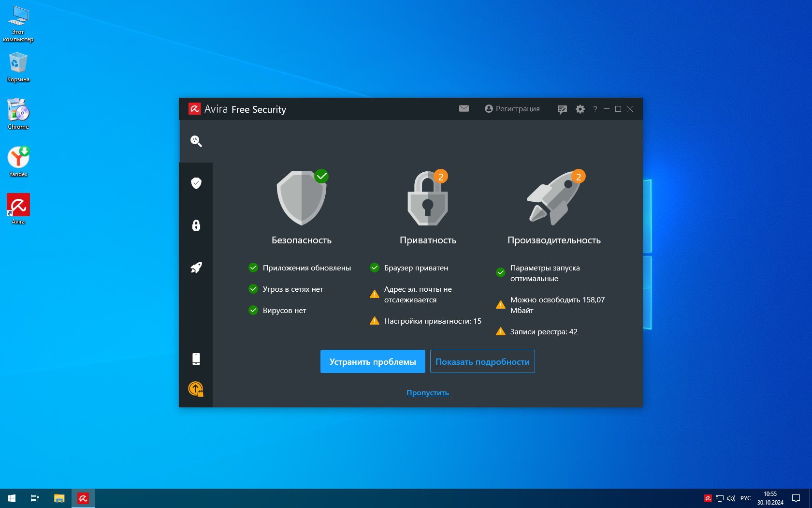The height and width of the screenshot is (508, 812).
Task: Click 'Настройки приватности: 15' text
Action: (433, 321)
